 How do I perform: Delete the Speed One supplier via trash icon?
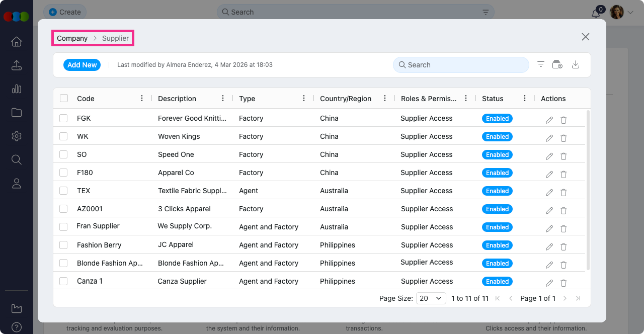563,156
